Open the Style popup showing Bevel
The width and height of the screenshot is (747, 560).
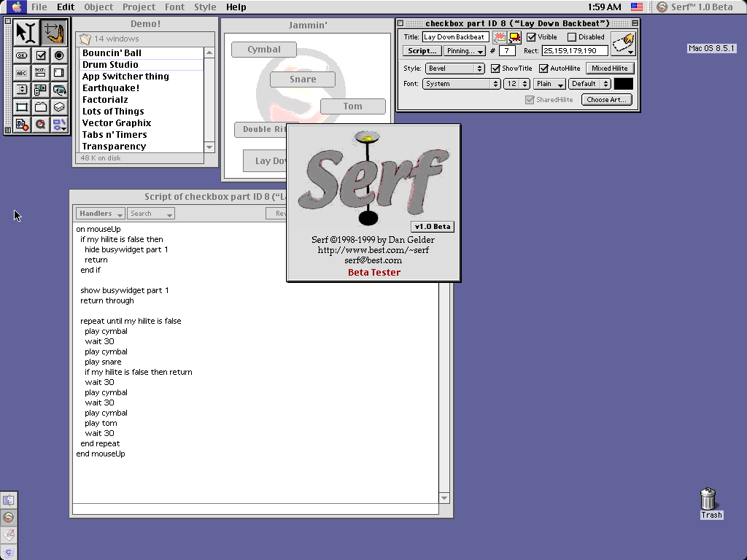pos(455,69)
